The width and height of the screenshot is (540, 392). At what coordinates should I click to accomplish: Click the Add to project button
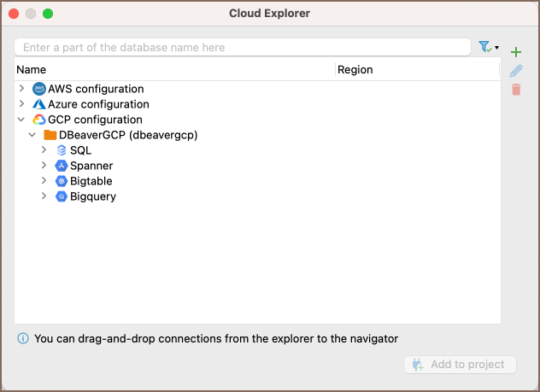[x=460, y=365]
